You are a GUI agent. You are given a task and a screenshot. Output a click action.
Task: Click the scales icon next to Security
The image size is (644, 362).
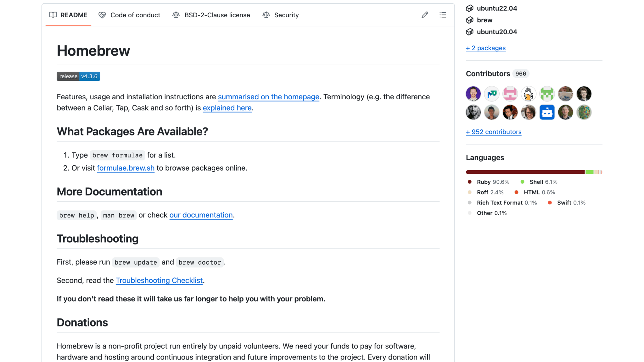[x=266, y=15]
